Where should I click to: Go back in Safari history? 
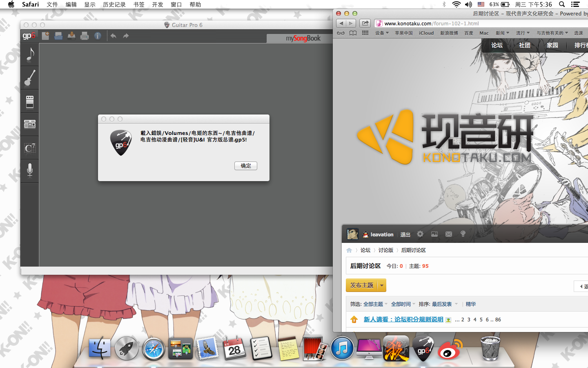pyautogui.click(x=341, y=23)
